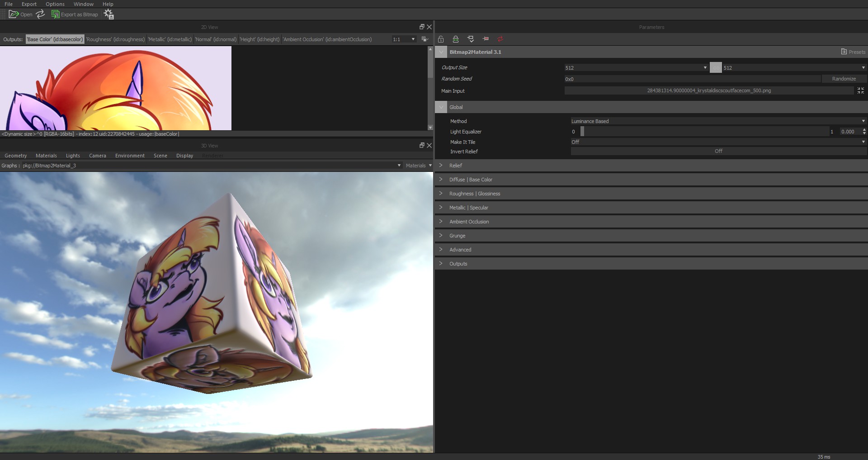The height and width of the screenshot is (460, 868).
Task: Switch to the 'Height' output tab
Action: tap(259, 39)
